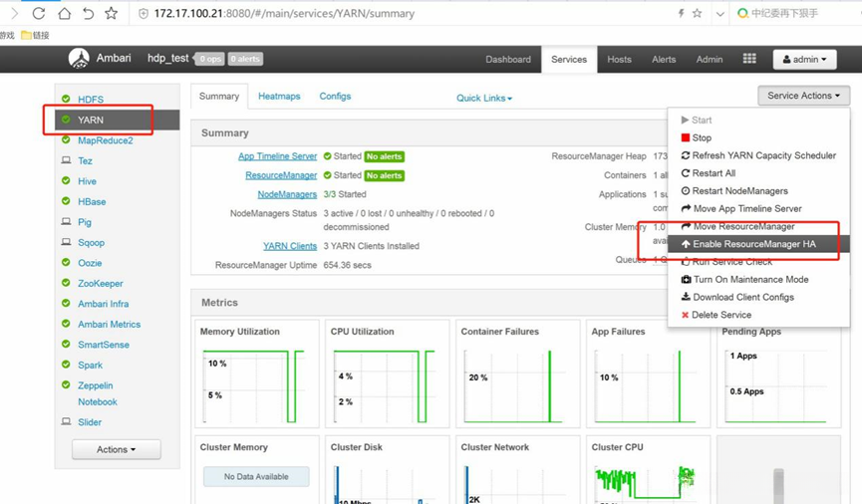Click the Stop red square icon
Image resolution: width=862 pixels, height=504 pixels.
685,137
